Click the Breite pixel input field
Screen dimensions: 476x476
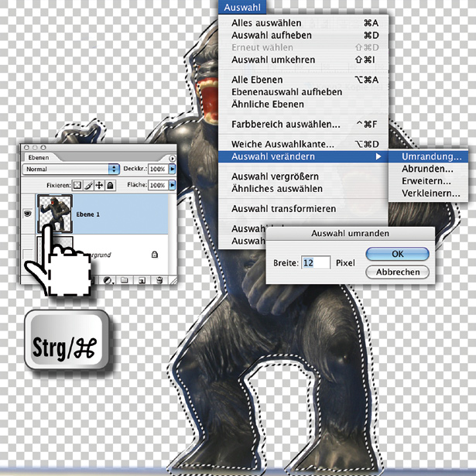pyautogui.click(x=316, y=262)
